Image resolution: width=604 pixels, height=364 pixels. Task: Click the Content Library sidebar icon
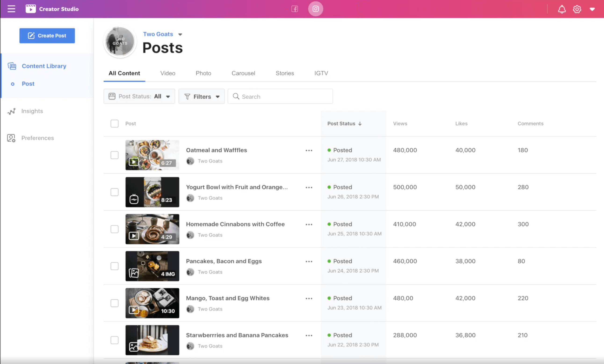pyautogui.click(x=12, y=66)
